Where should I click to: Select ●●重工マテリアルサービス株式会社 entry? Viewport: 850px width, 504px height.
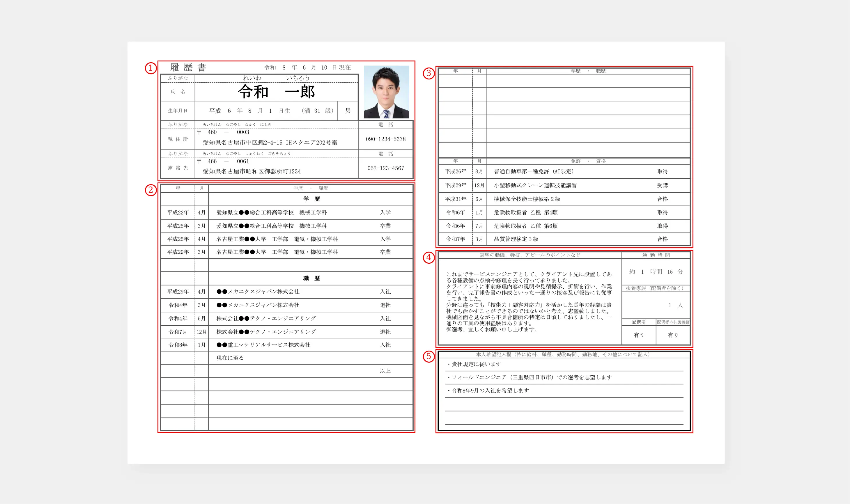tap(263, 345)
